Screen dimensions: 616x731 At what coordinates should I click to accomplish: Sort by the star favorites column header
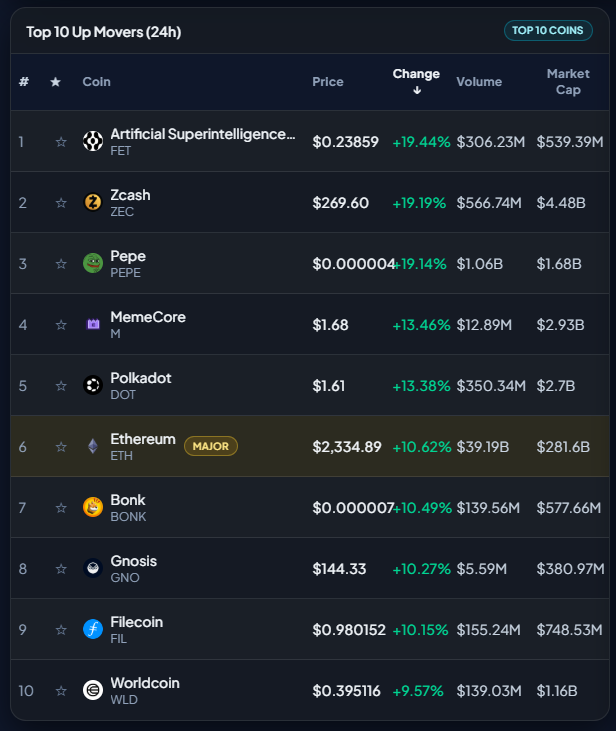point(55,82)
